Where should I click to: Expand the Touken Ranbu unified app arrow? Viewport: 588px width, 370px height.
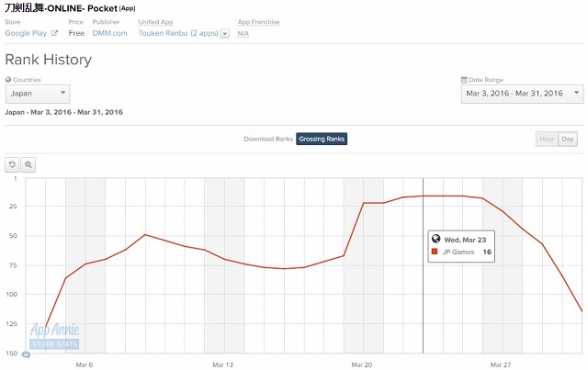point(224,33)
